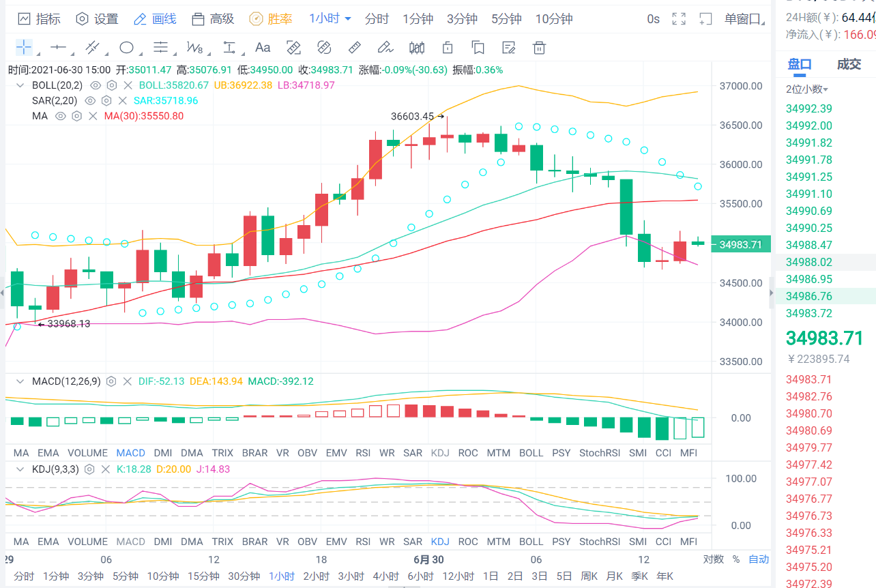Collapse the KDJ indicator panel chevron
This screenshot has height=588, width=876.
coord(20,469)
